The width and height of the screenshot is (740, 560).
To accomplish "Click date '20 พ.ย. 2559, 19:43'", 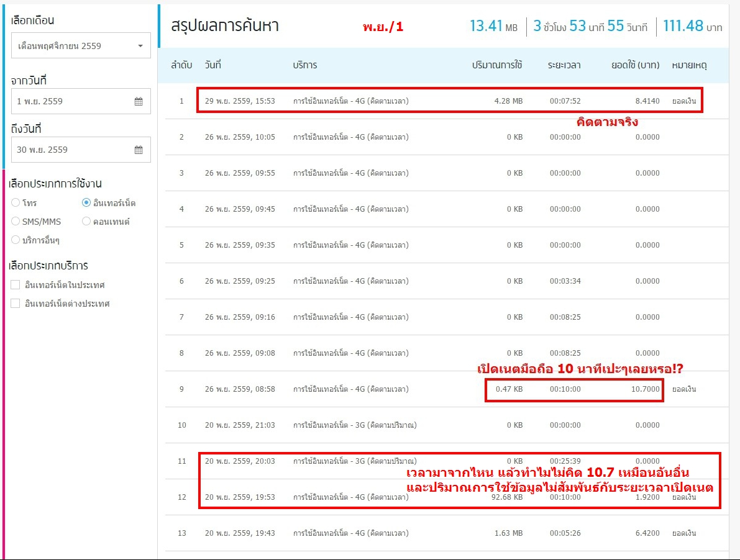I will pyautogui.click(x=240, y=533).
